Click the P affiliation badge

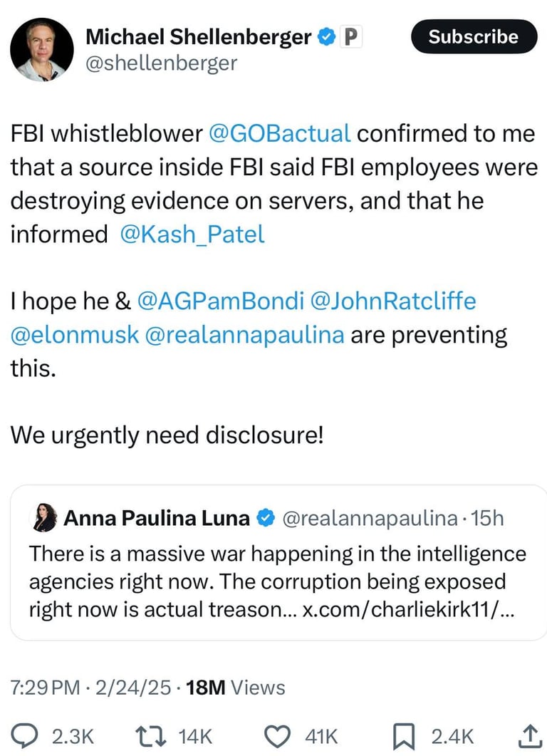tap(348, 37)
